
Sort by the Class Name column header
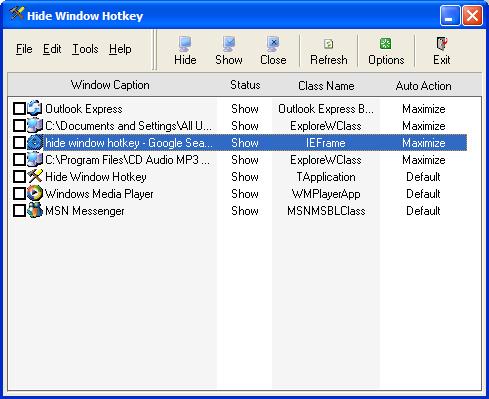pyautogui.click(x=326, y=85)
